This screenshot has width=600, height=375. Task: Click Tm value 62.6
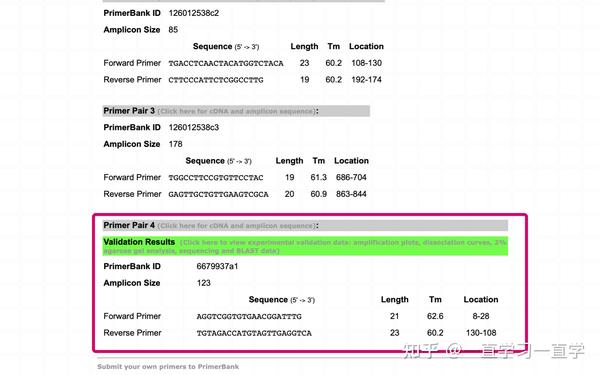click(x=435, y=316)
